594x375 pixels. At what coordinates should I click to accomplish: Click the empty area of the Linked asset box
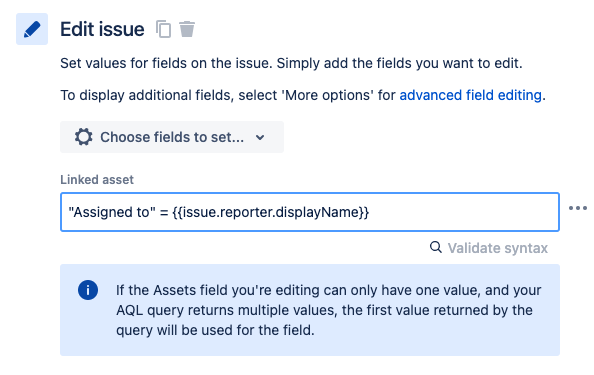[x=462, y=212]
